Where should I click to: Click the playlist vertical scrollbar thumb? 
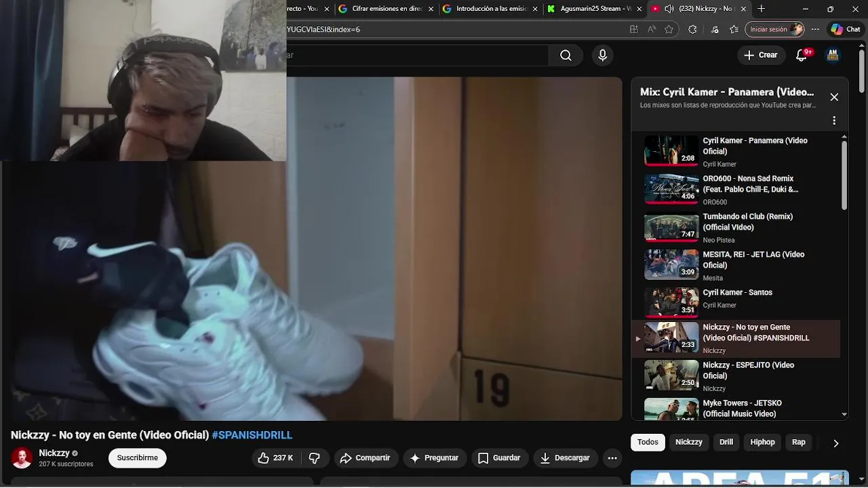pyautogui.click(x=844, y=176)
